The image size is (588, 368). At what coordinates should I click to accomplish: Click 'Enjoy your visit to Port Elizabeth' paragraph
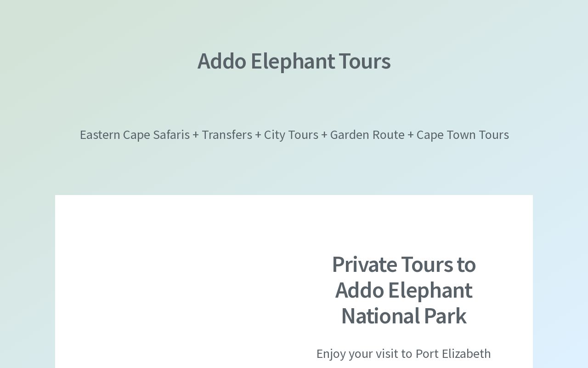(404, 353)
